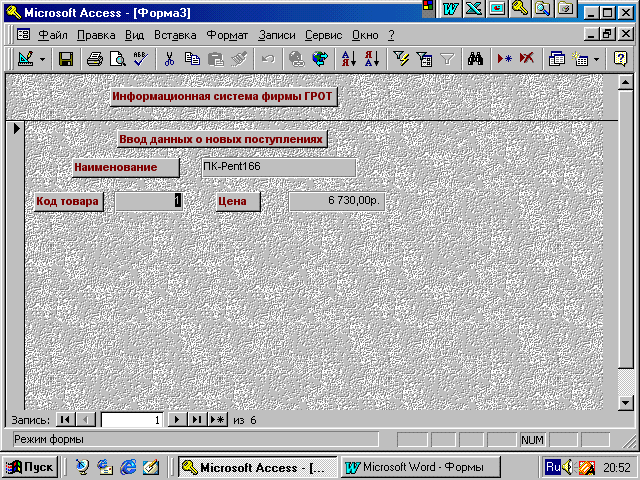This screenshot has width=640, height=480.
Task: Insert hyperlink with globe-link icon
Action: [296, 60]
